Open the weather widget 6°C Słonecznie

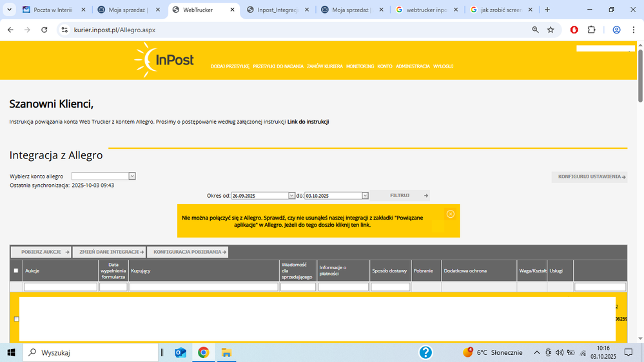point(493,352)
